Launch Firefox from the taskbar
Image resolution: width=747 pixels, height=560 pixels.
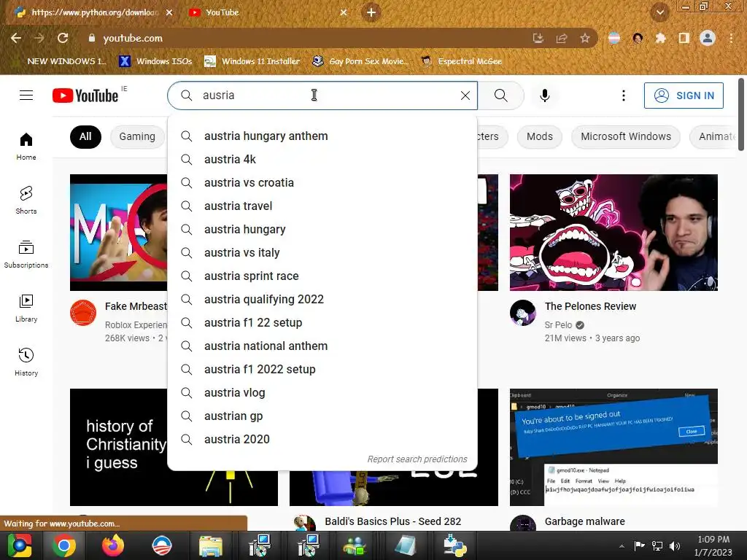(x=113, y=545)
